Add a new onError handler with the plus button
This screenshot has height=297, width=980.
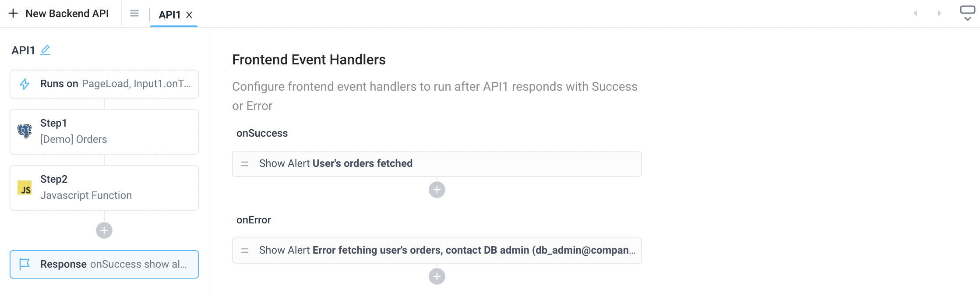[x=436, y=276]
